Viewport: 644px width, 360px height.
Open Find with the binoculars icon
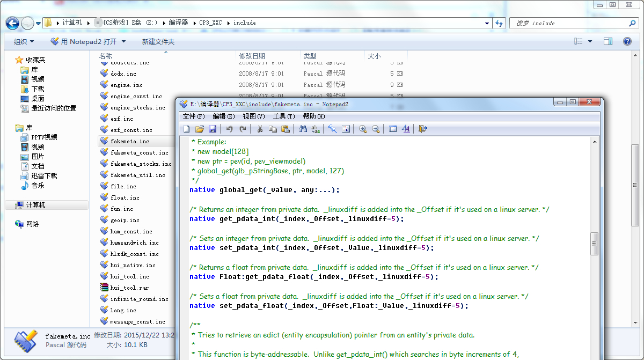[303, 129]
